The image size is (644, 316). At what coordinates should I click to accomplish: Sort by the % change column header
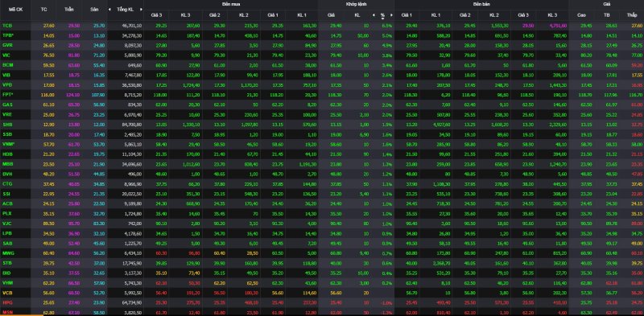pyautogui.click(x=382, y=15)
